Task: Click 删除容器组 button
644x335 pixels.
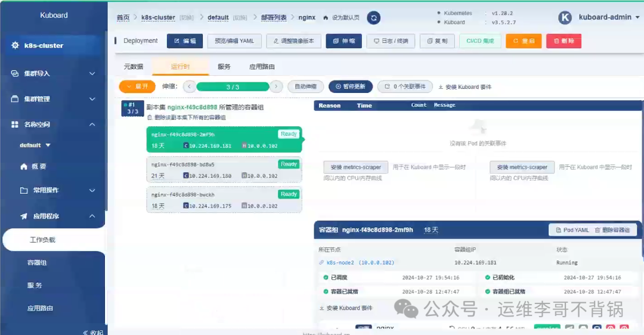Action: pos(612,230)
